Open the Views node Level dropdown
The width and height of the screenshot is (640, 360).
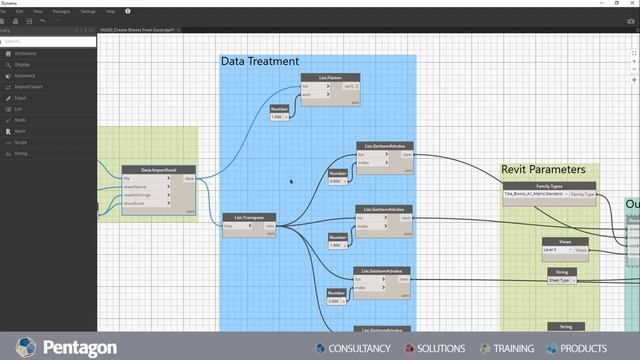click(x=558, y=250)
